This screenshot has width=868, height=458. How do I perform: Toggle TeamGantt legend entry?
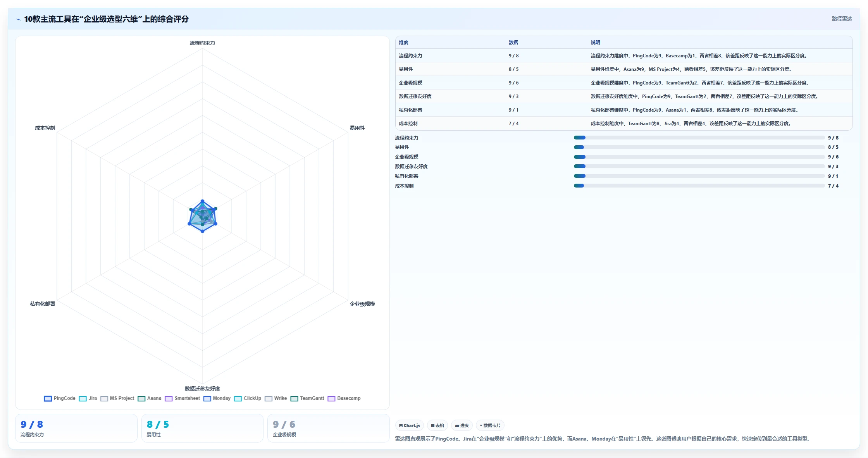[x=307, y=398]
